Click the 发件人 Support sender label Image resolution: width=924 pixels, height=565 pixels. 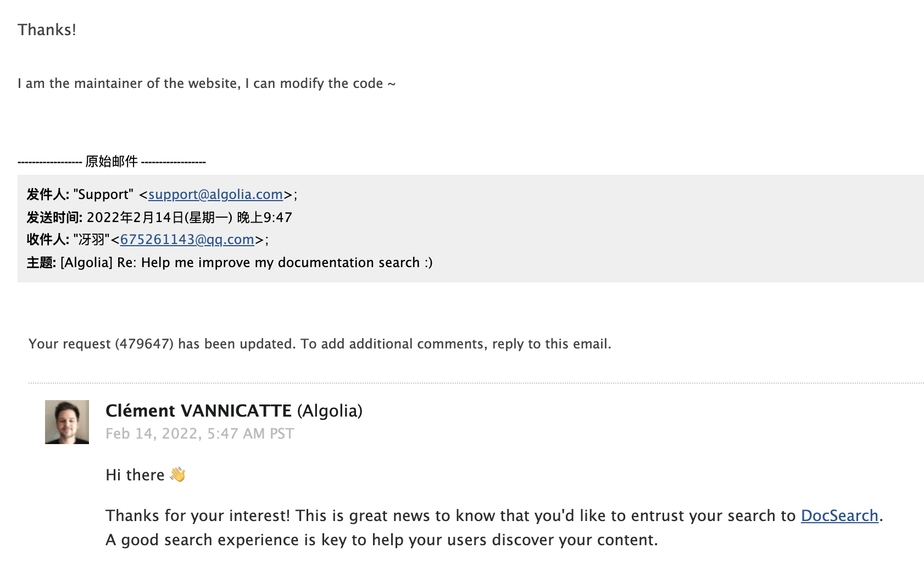pos(80,195)
